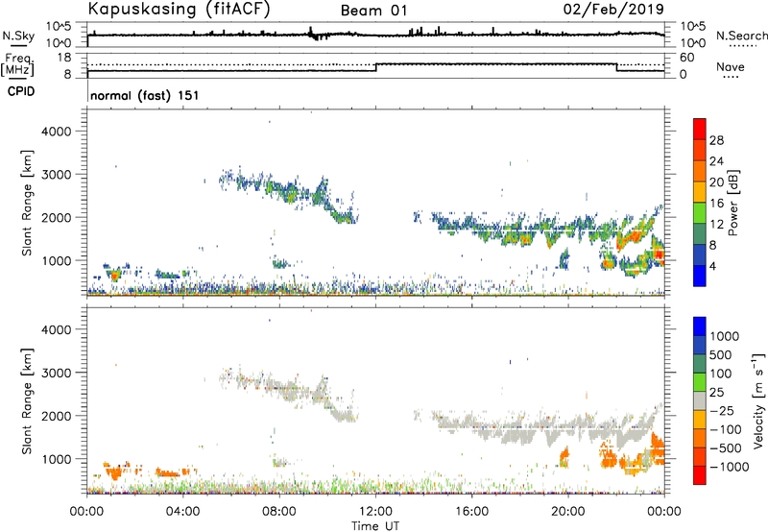The width and height of the screenshot is (768, 532).
Task: Click the frequency axis '60' right tick label
Action: (x=686, y=58)
